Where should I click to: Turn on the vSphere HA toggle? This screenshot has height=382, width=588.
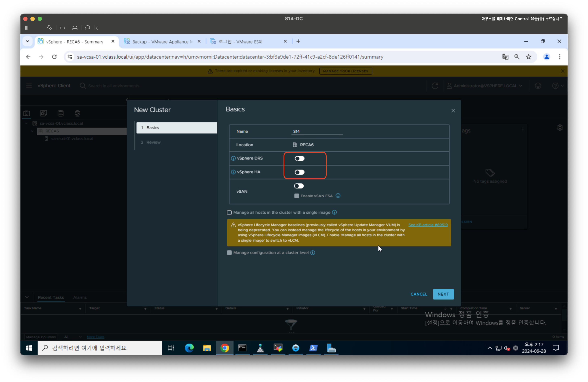click(299, 172)
